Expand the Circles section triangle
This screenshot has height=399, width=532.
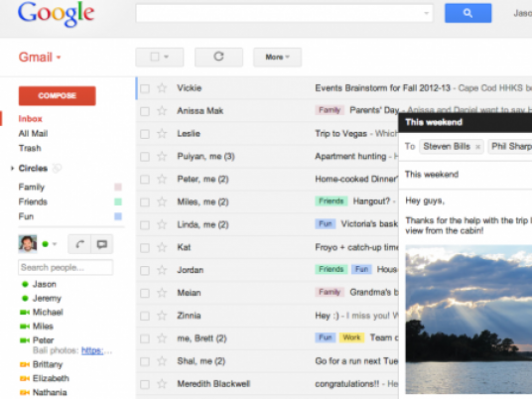click(12, 168)
